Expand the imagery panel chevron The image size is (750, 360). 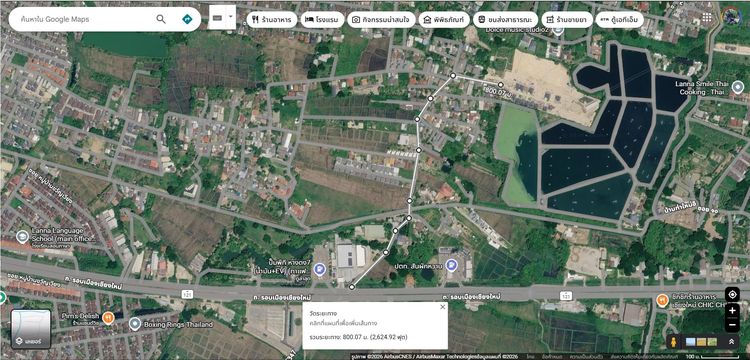731,342
